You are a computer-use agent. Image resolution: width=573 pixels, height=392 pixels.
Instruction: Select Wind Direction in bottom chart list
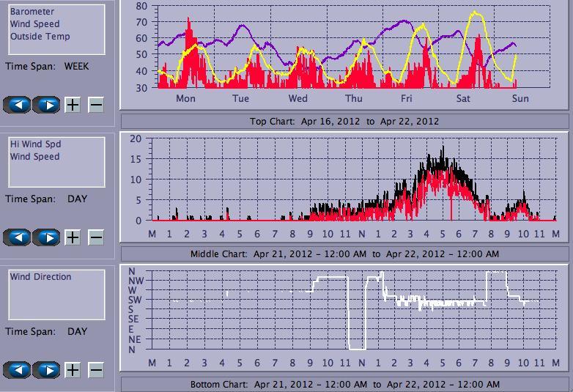click(x=40, y=277)
